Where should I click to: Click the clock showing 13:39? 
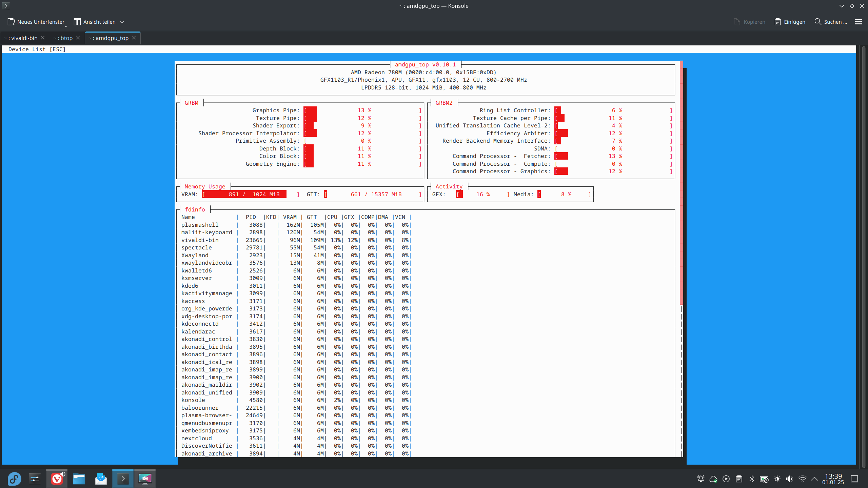point(833,479)
